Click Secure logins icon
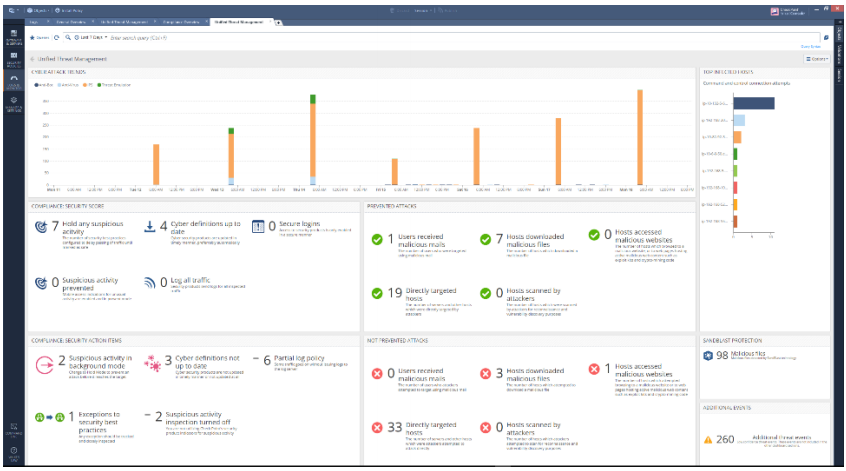 [x=258, y=227]
